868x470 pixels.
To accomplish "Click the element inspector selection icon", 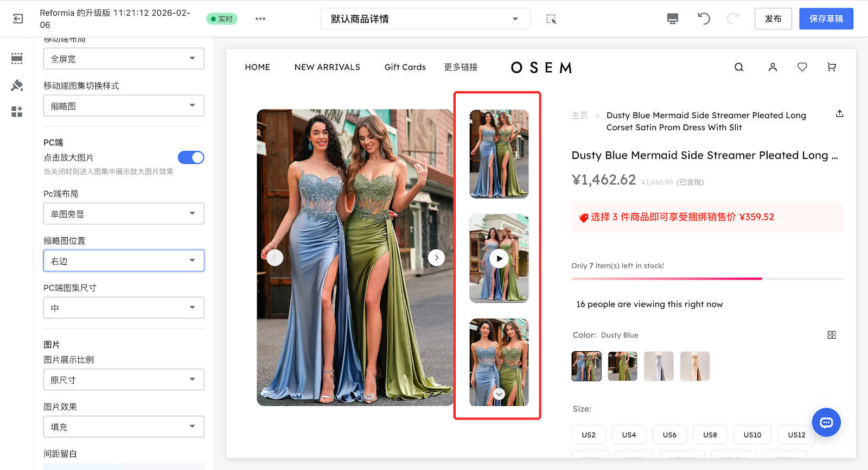I will (x=551, y=19).
